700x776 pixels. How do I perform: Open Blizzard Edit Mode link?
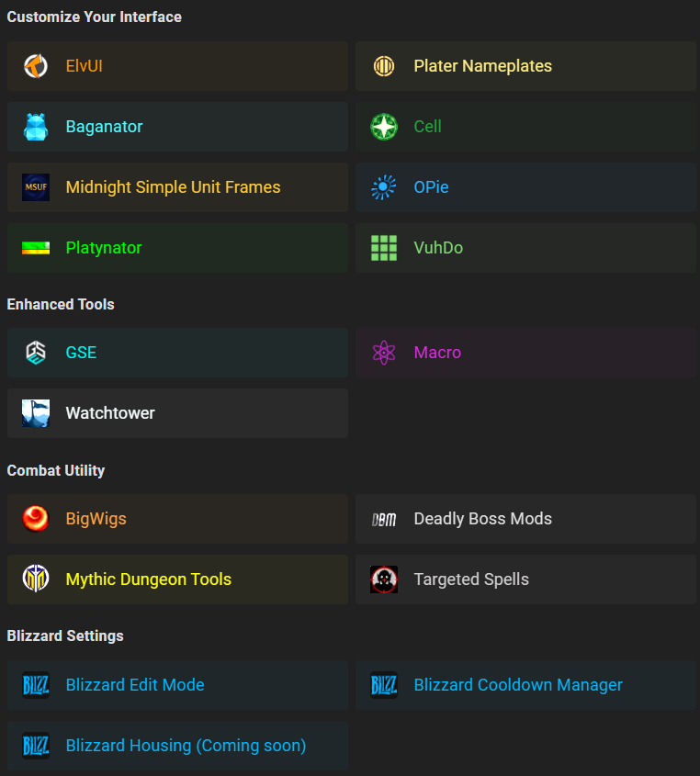click(177, 685)
